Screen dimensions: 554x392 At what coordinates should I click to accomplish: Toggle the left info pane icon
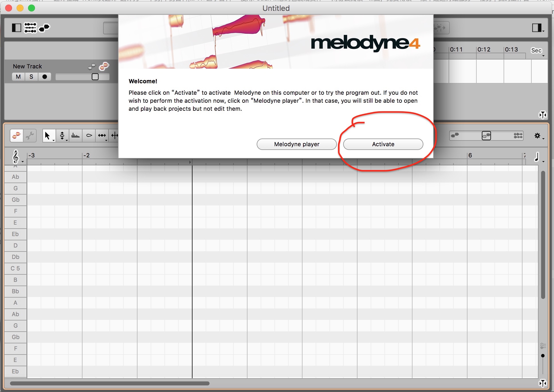coord(16,28)
